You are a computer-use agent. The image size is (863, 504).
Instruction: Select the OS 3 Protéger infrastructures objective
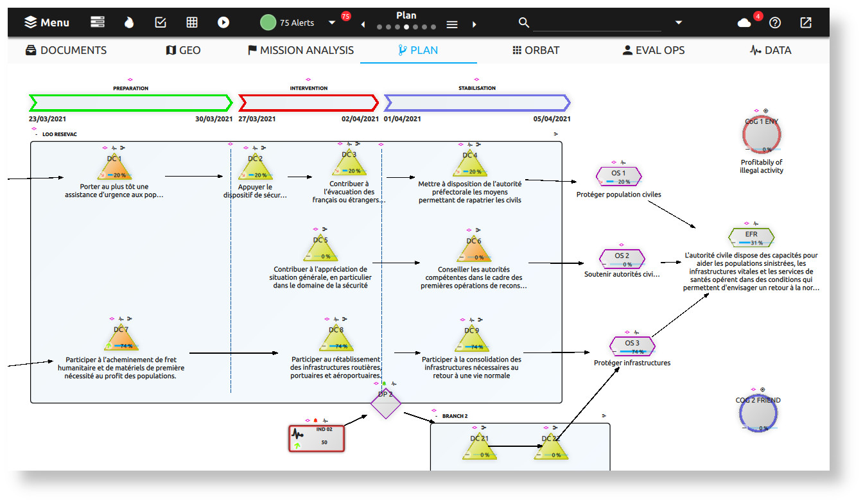(632, 344)
